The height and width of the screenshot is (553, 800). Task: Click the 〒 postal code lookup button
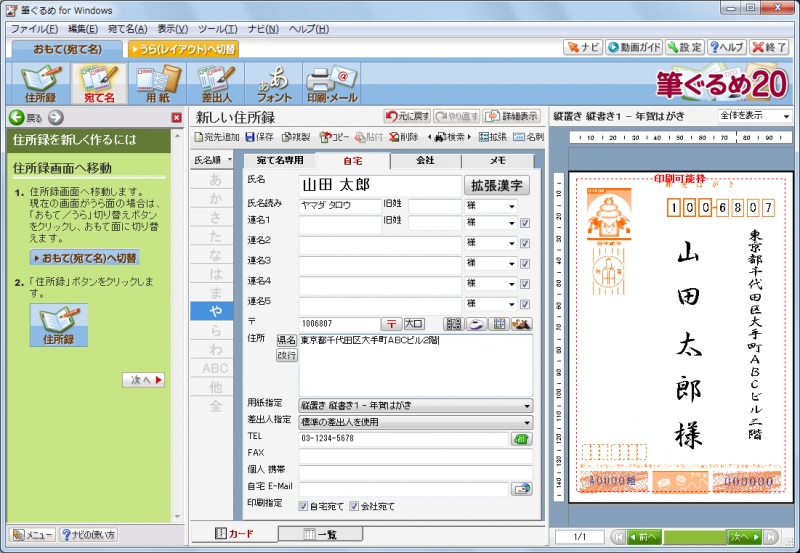click(391, 324)
